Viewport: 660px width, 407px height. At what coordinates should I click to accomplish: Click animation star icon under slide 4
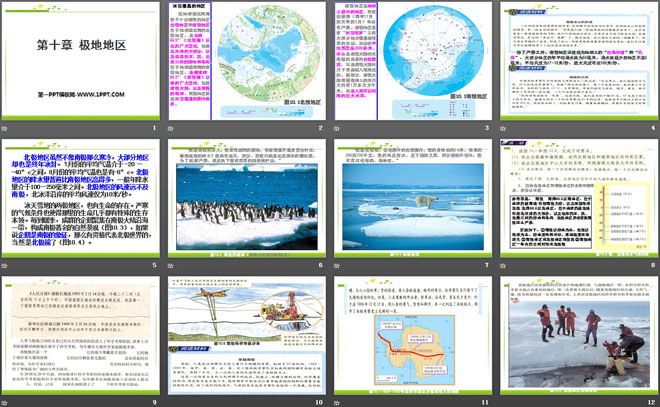pyautogui.click(x=503, y=128)
